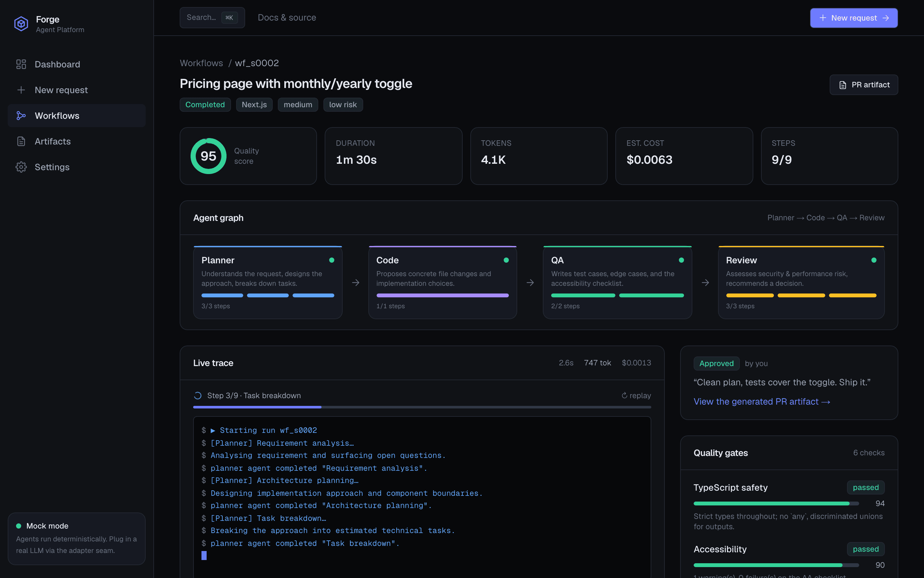Click the arrow between QA and Review cards
The height and width of the screenshot is (578, 924).
705,283
